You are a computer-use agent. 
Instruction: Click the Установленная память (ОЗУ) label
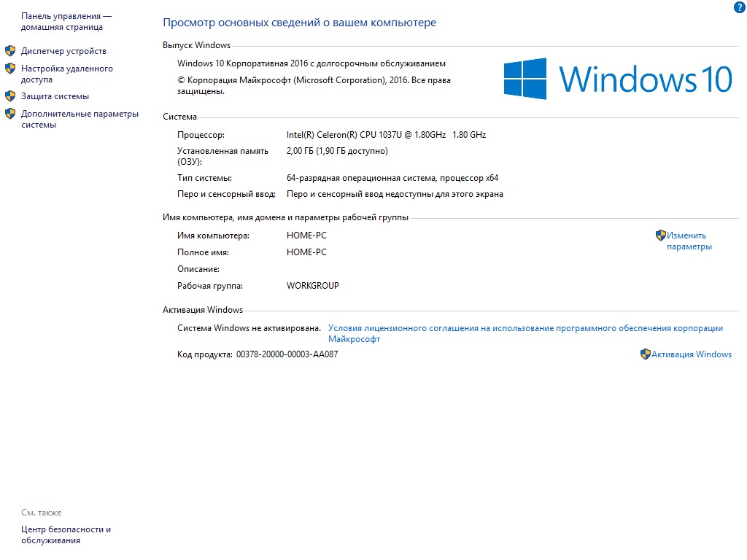tap(223, 156)
